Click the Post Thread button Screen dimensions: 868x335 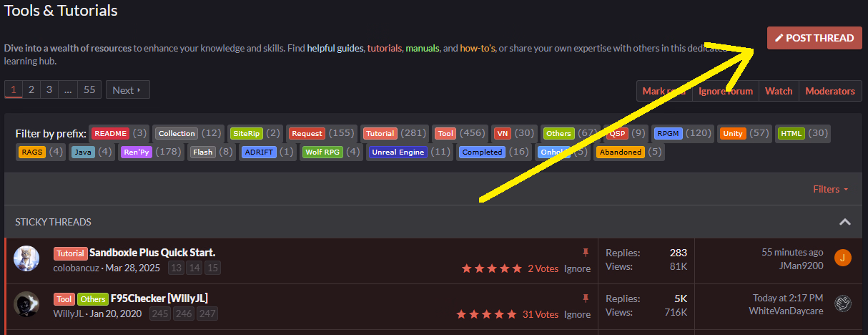click(x=814, y=38)
